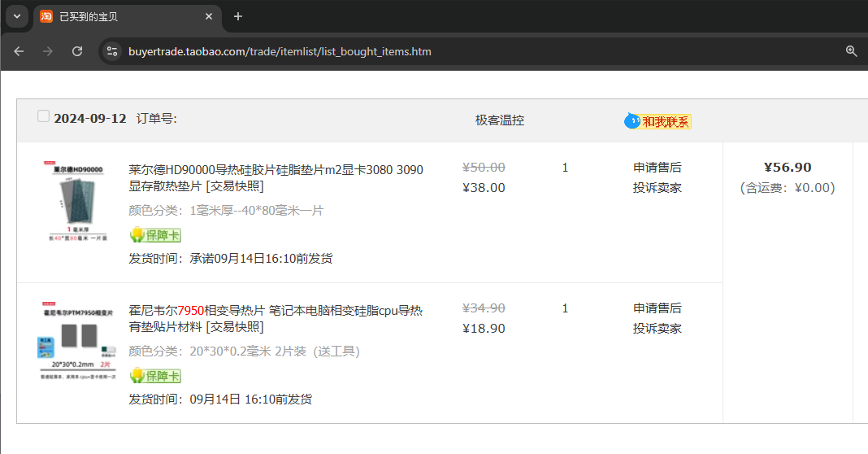The image size is (868, 454).
Task: Select the 含运费 ¥0.00 shipping fee text
Action: pyautogui.click(x=788, y=188)
